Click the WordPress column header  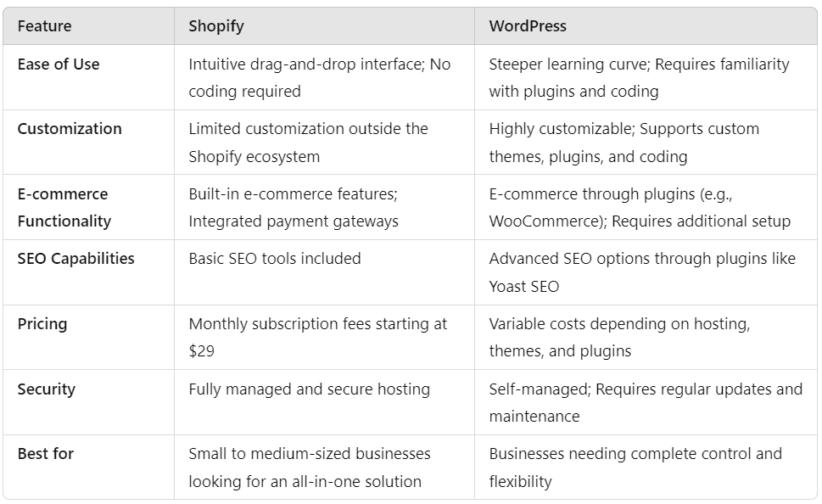(528, 26)
